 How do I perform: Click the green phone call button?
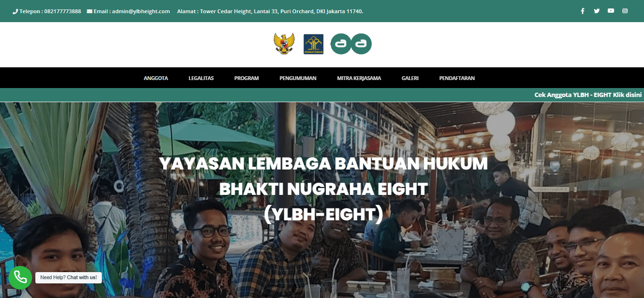tap(20, 278)
